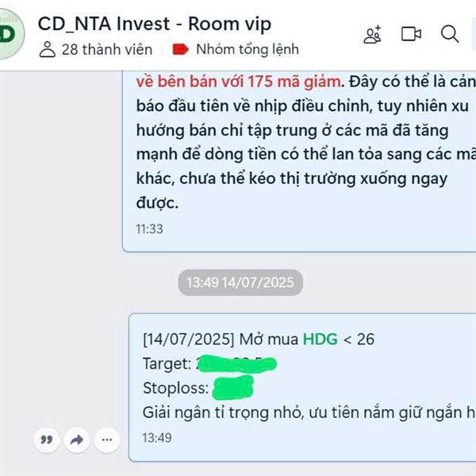
Task: Click the Target line in message
Action: pos(209,363)
